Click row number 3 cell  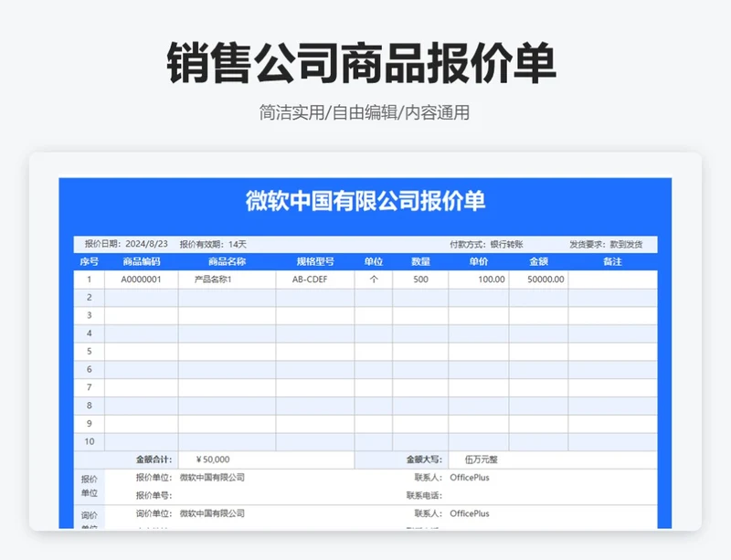click(89, 316)
